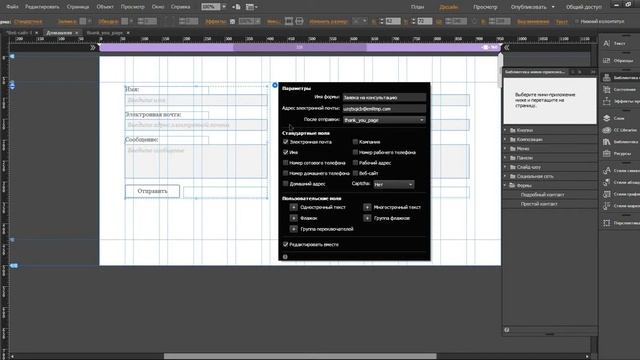Open the Перемещение transform panel icon
This screenshot has height=360, width=640.
pyautogui.click(x=607, y=223)
